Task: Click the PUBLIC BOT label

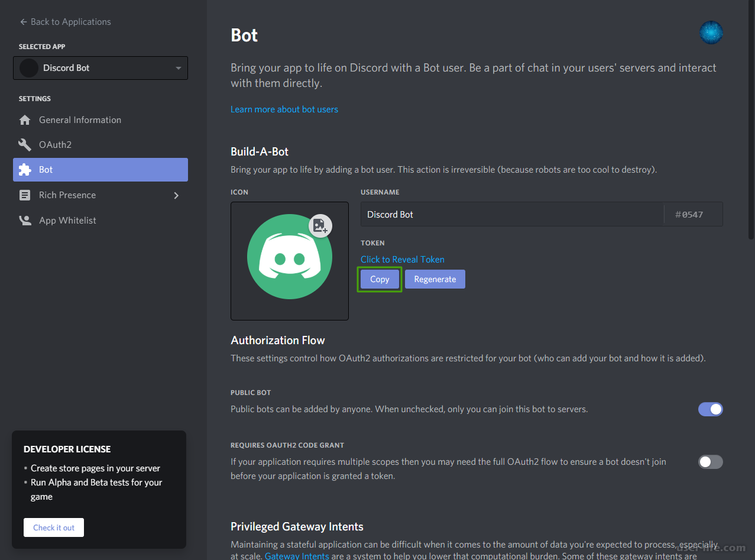Action: [x=251, y=393]
